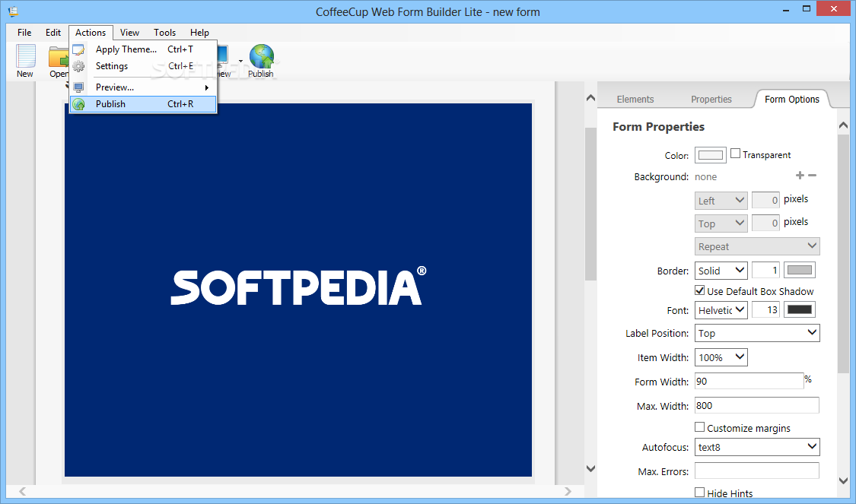
Task: Click the Top offset pixels field
Action: pos(765,223)
